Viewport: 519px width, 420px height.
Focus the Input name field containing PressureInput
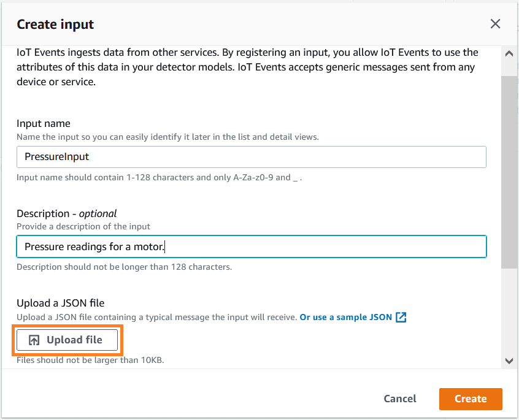251,157
